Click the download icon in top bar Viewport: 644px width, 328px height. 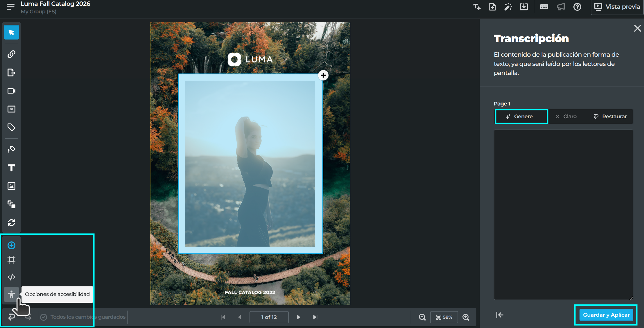pos(524,7)
